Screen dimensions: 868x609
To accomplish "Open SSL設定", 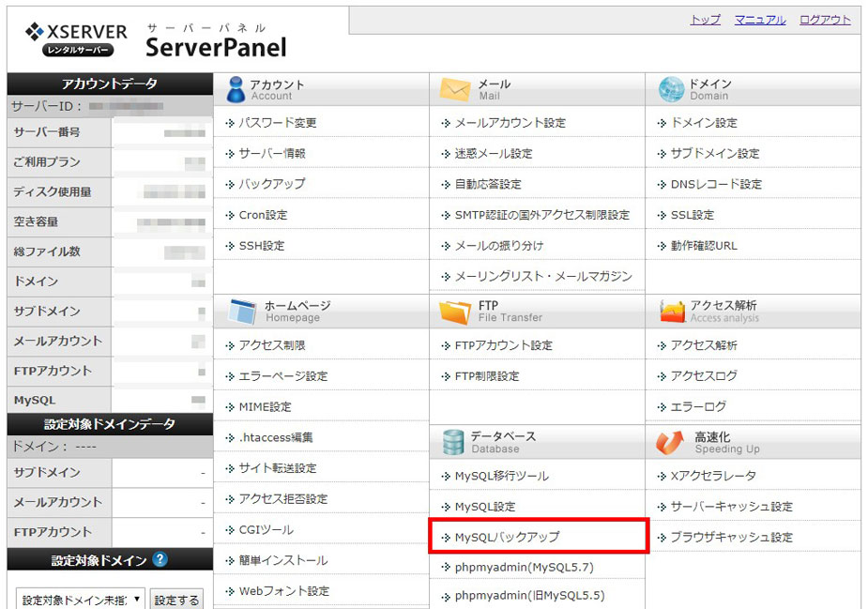I will click(693, 215).
